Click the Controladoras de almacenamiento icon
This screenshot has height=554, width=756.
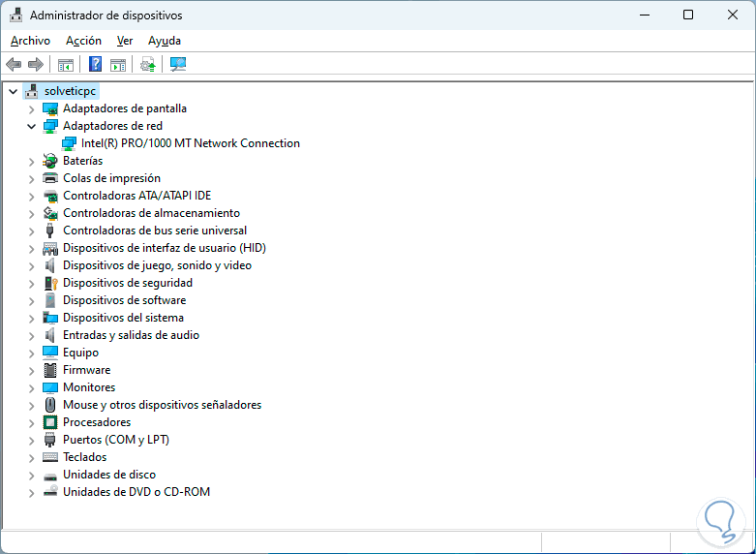coord(50,213)
